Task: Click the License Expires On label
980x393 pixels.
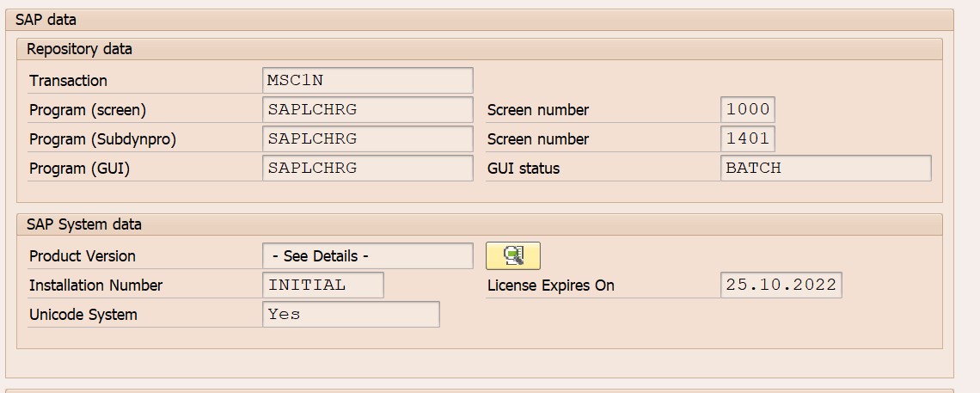Action: point(550,286)
